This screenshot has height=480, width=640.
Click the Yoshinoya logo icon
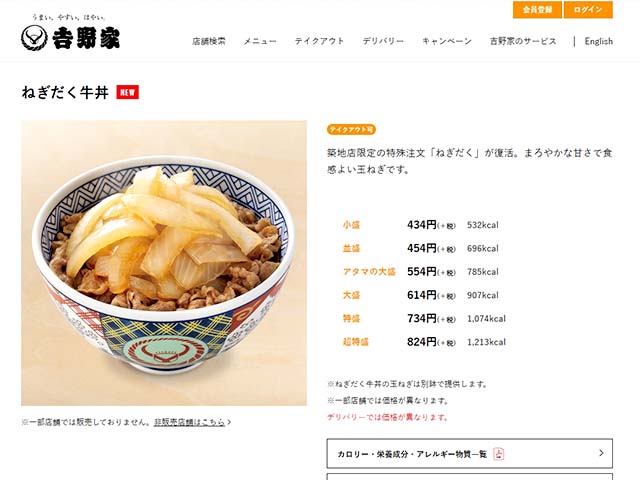pos(34,38)
